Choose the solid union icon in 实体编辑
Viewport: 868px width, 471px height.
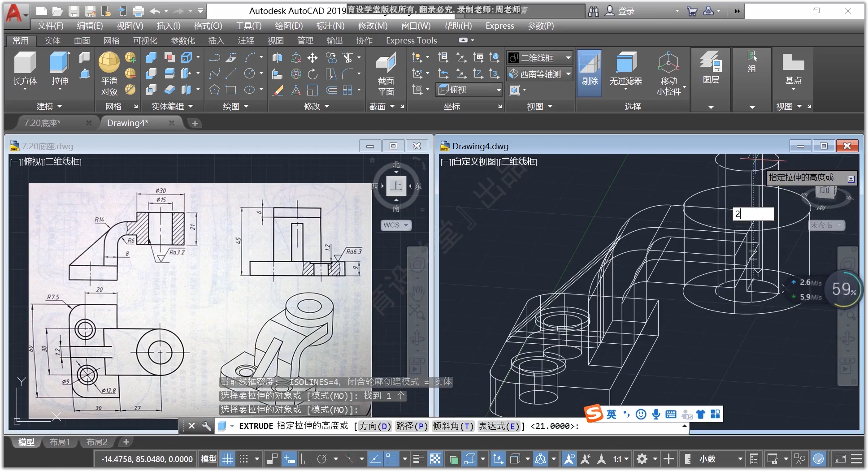click(x=151, y=57)
